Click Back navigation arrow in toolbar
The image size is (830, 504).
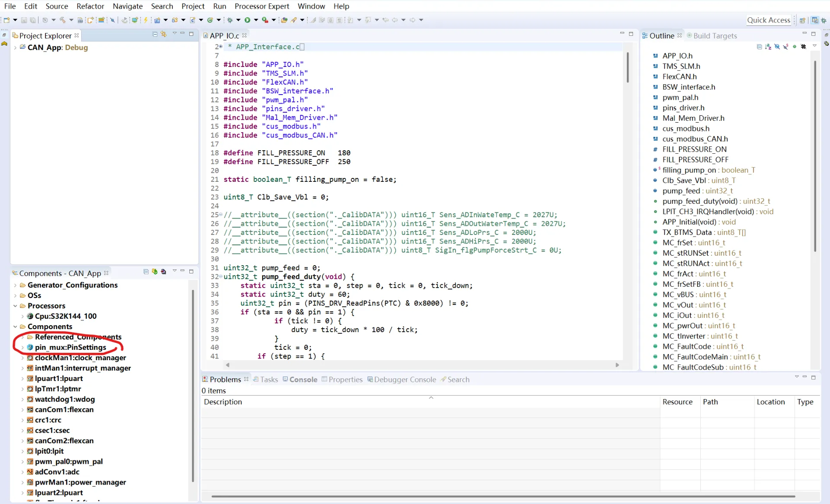point(395,20)
